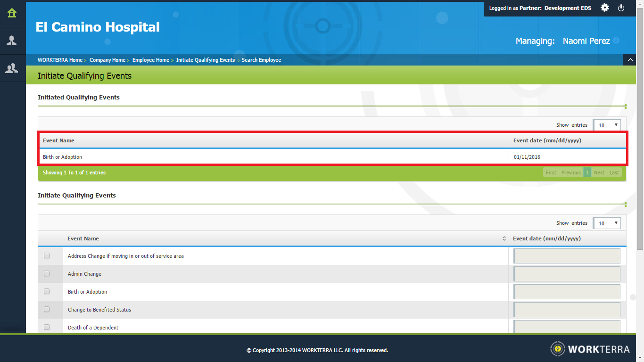This screenshot has height=362, width=644.
Task: Open Show entries dropdown under Initiated Qualifying Events
Action: pos(607,125)
